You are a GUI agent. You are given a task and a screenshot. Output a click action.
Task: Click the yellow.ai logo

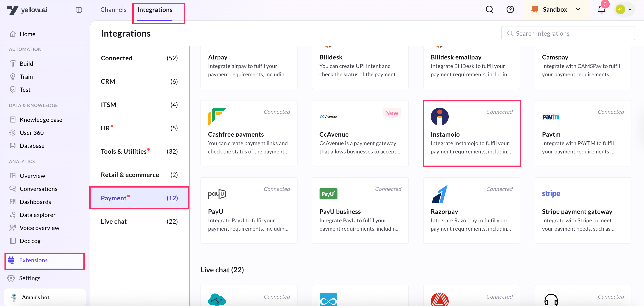27,10
